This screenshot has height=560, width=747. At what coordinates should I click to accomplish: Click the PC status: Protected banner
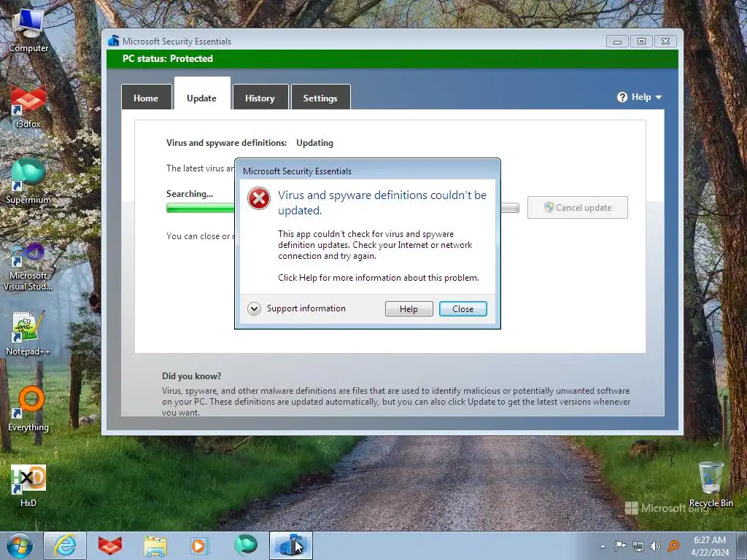point(392,58)
